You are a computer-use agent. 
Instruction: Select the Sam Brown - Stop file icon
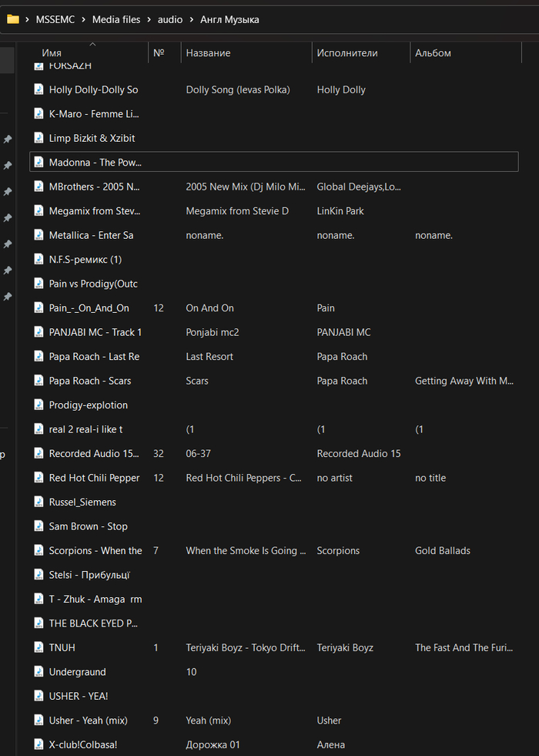39,526
